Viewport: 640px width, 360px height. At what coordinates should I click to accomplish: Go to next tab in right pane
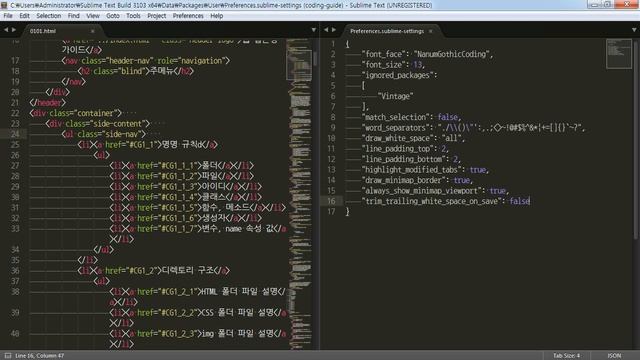(x=334, y=30)
